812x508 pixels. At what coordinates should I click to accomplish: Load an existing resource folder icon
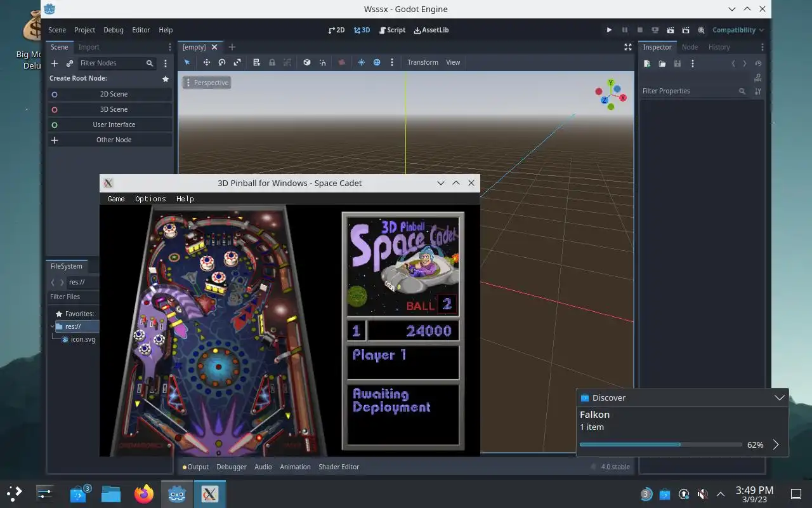click(662, 63)
